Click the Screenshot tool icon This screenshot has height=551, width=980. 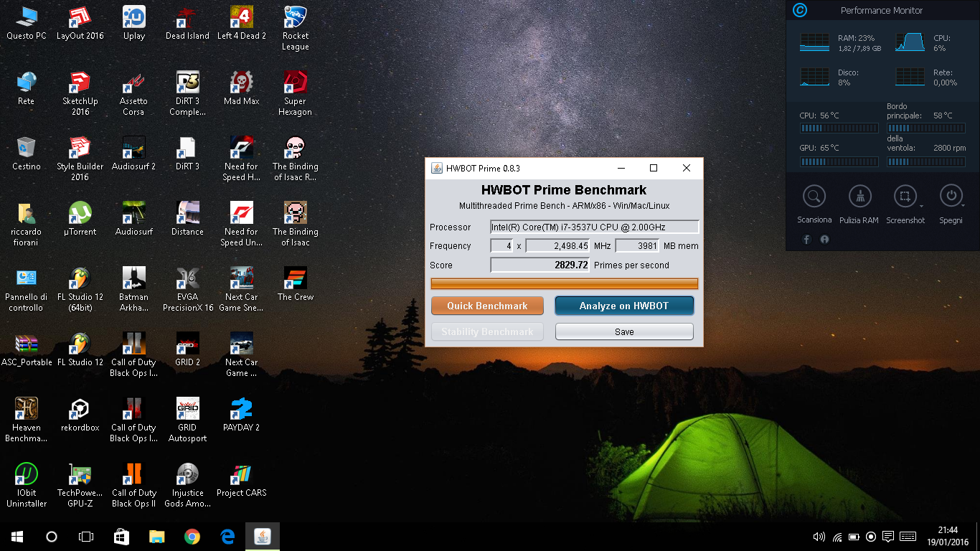click(x=904, y=196)
